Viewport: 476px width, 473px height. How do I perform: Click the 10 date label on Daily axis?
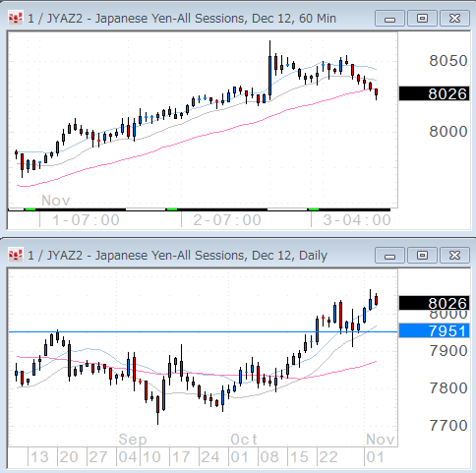point(151,457)
